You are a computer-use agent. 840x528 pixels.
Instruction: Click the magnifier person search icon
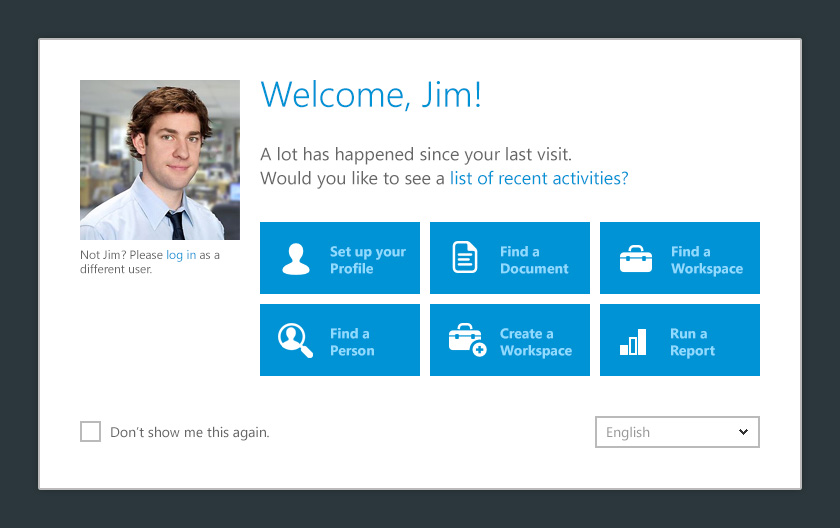point(295,340)
